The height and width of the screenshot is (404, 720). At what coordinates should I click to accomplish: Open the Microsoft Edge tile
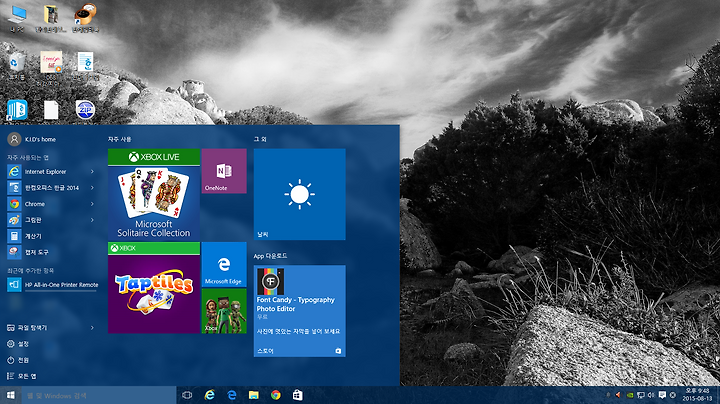[x=224, y=264]
